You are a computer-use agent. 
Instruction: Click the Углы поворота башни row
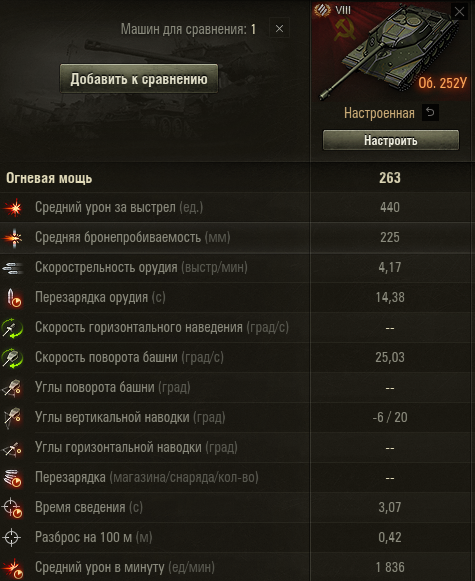click(x=238, y=388)
